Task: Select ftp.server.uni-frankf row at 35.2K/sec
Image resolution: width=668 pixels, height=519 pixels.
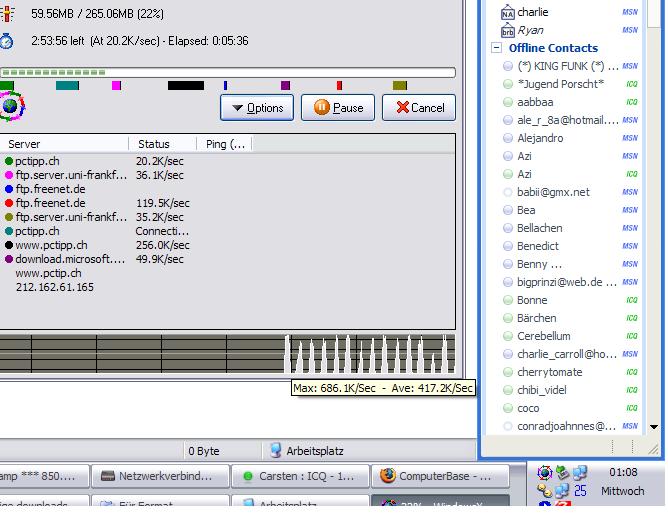Action: 227,217
